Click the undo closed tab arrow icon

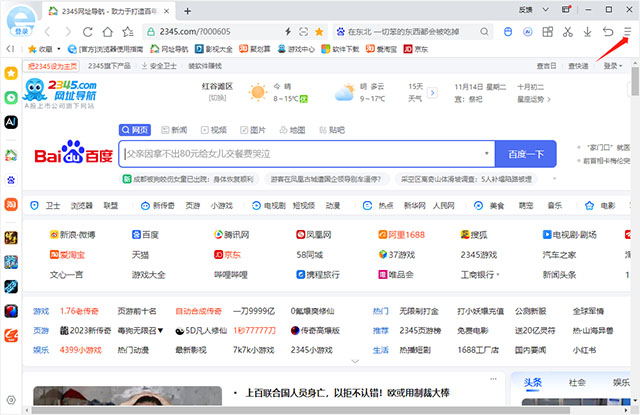[608, 32]
